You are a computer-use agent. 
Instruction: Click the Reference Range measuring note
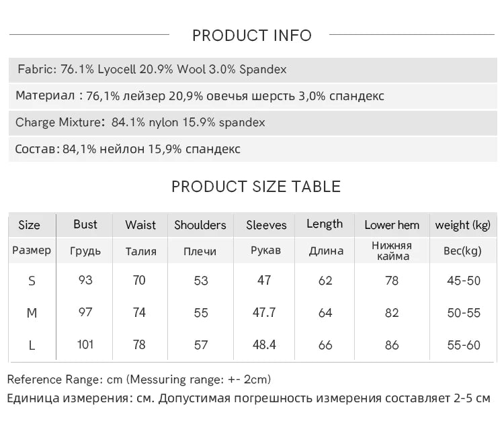pos(139,379)
